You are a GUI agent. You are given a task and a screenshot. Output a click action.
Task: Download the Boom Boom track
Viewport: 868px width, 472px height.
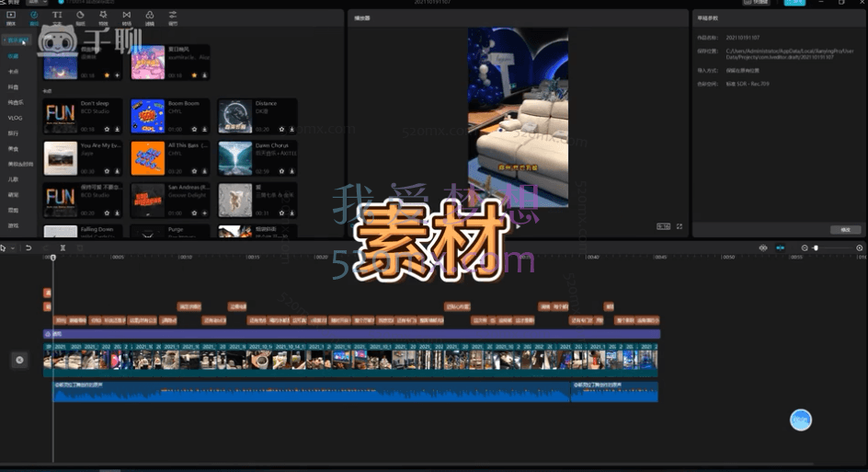(x=203, y=130)
